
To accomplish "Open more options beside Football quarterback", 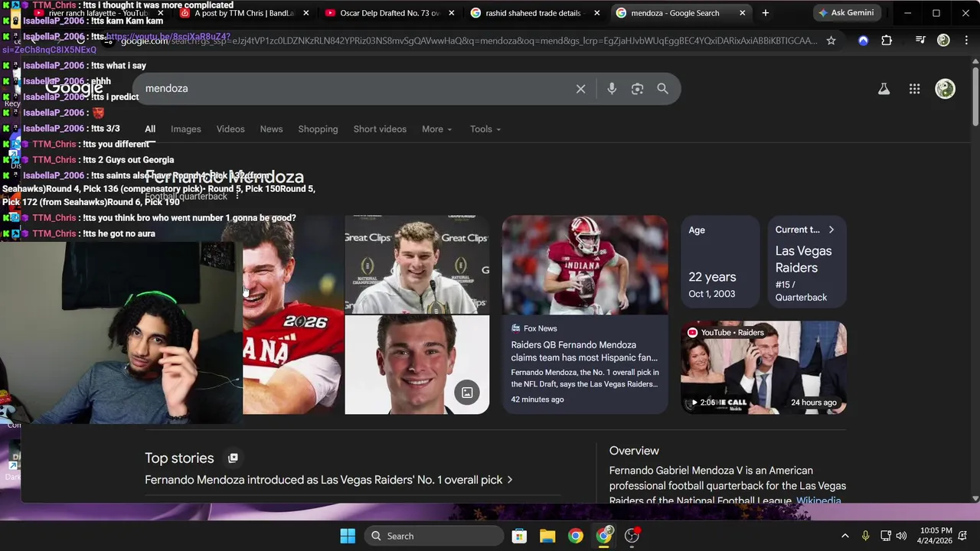I will [x=237, y=197].
